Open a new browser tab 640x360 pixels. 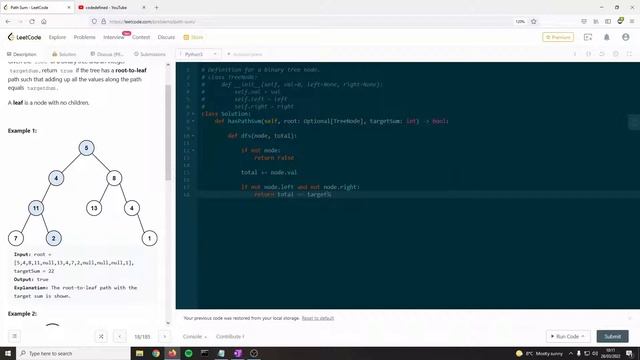[x=156, y=7]
